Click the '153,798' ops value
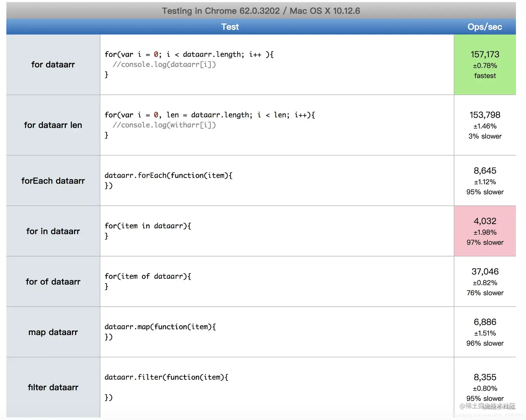This screenshot has width=526, height=420. pos(485,115)
